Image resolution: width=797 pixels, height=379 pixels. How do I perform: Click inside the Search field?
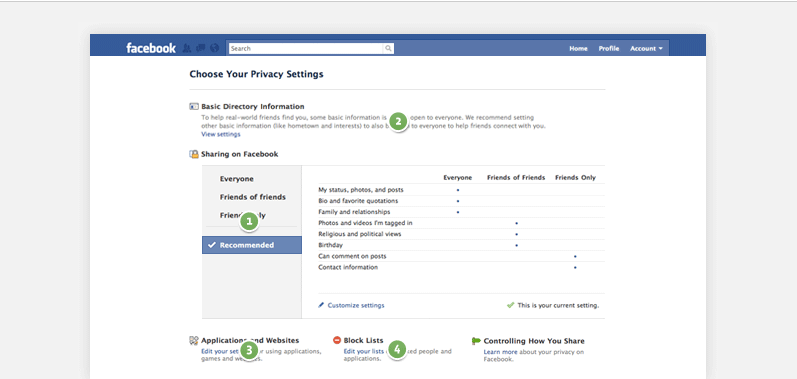tap(305, 48)
